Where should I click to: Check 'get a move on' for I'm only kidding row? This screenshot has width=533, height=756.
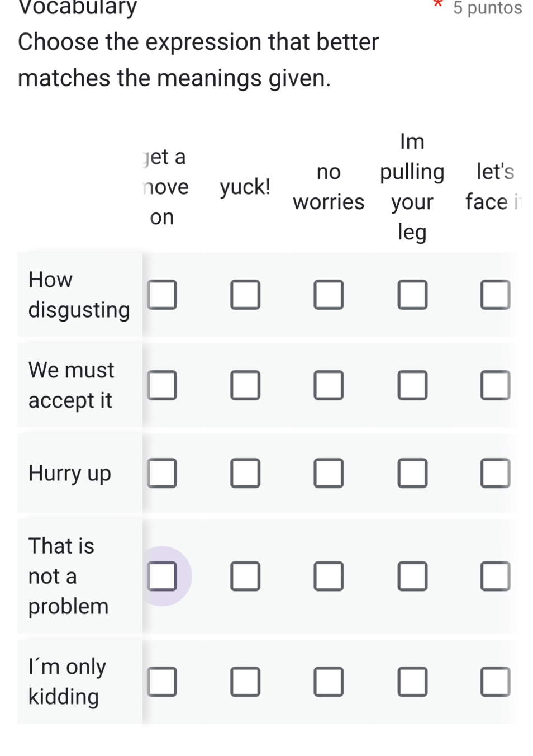click(x=162, y=682)
